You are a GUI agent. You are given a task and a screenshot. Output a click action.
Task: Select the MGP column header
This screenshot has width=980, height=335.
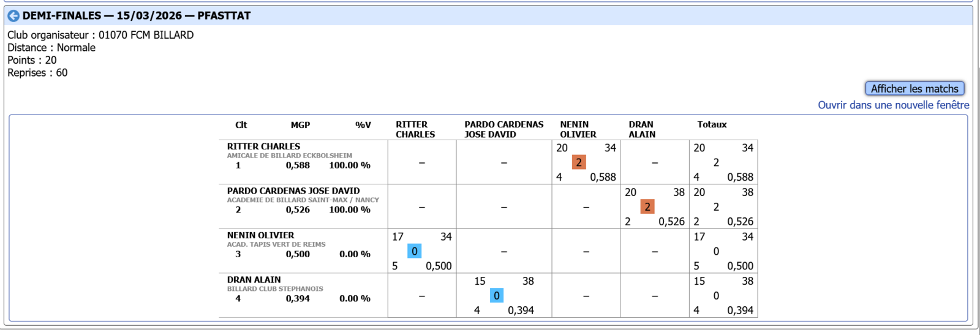click(300, 125)
